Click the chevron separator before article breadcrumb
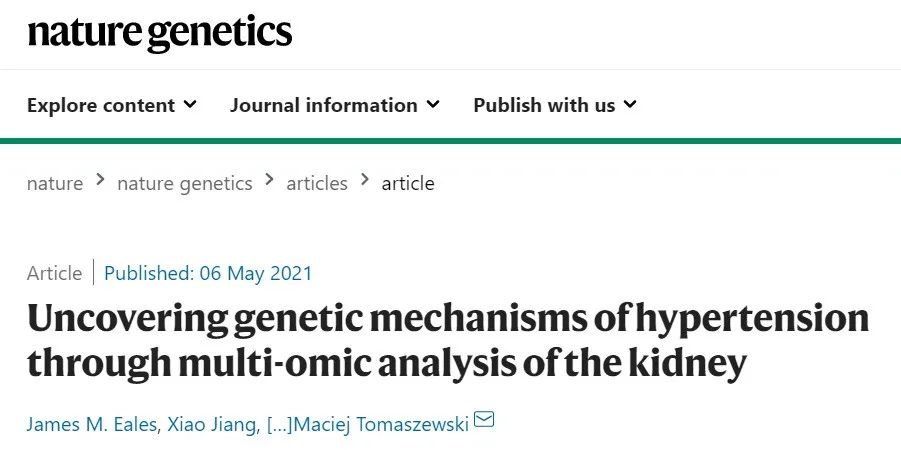The width and height of the screenshot is (901, 450). click(365, 180)
